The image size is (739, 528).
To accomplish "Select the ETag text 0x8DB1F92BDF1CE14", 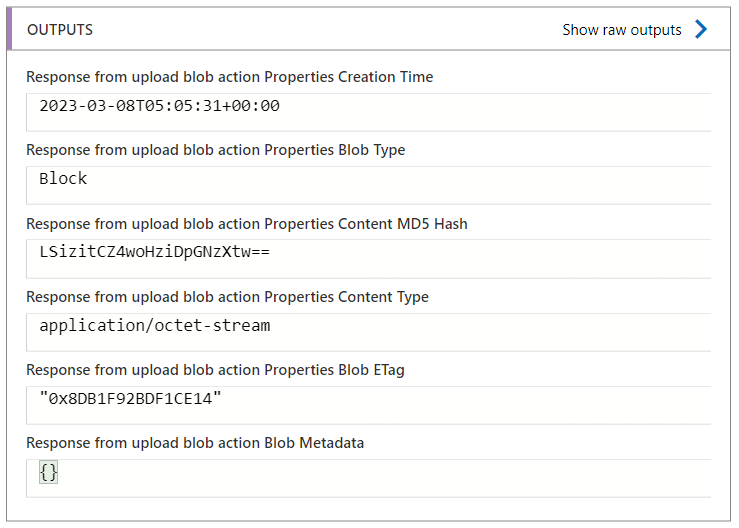I will (x=131, y=399).
